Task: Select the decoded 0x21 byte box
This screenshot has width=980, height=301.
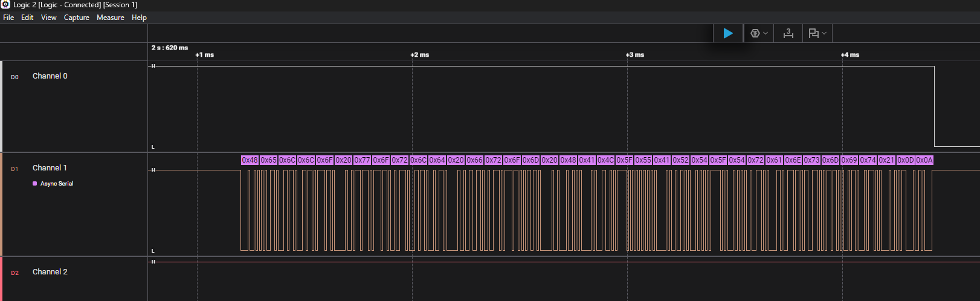Action: (887, 160)
